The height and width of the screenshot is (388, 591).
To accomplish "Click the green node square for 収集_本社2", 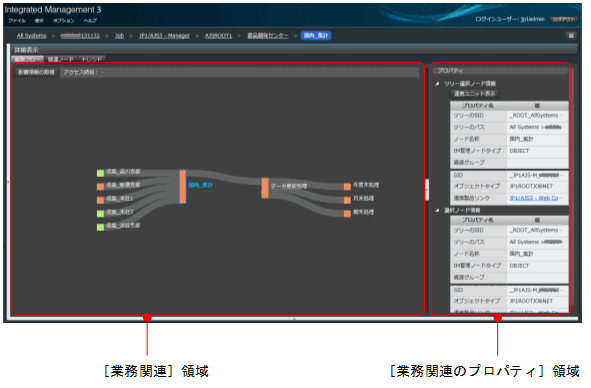I will pyautogui.click(x=100, y=214).
